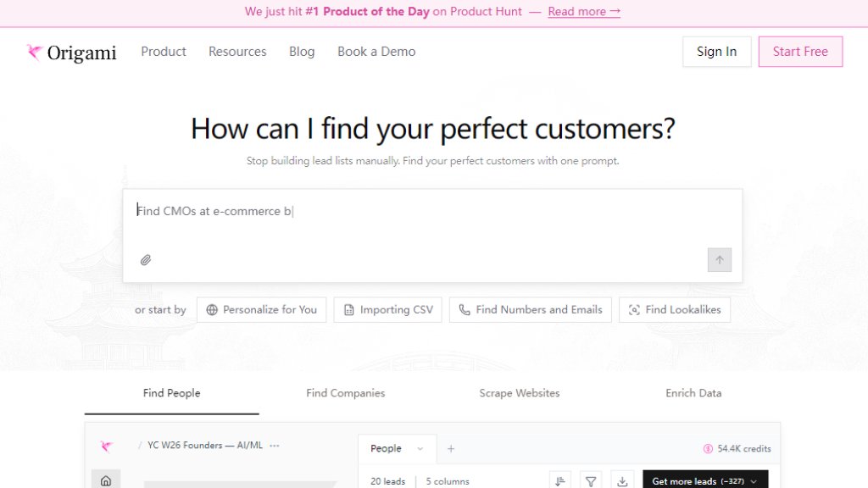
Task: Click the "#1 Product of the Day" banner text
Action: pos(368,12)
